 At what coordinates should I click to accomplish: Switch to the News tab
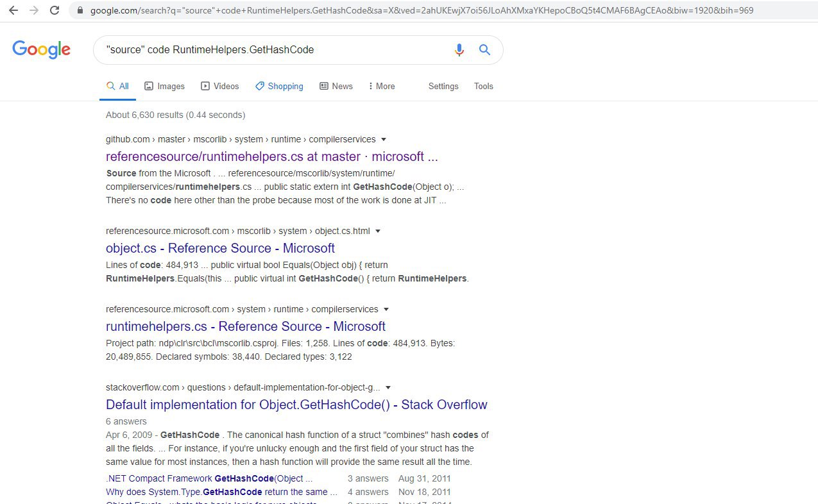click(336, 86)
